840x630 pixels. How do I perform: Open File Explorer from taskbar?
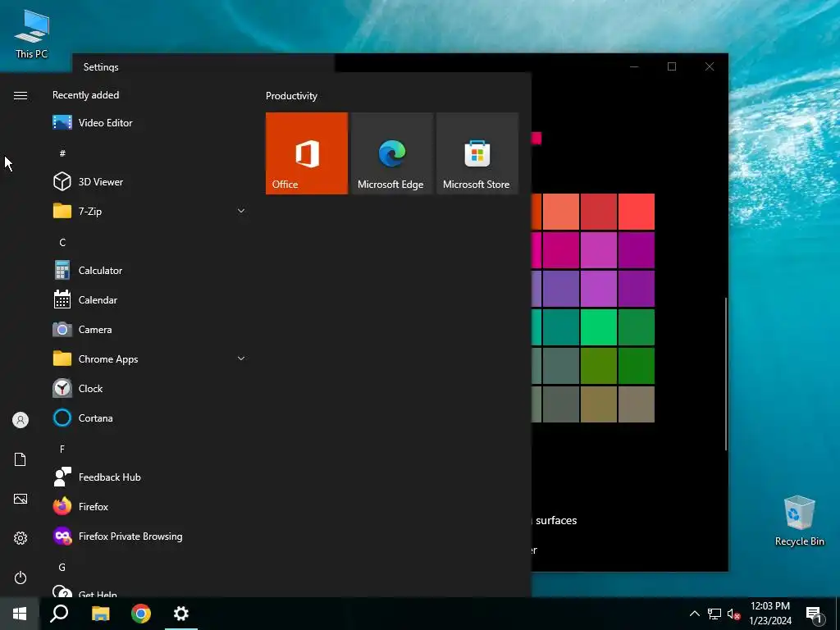100,614
